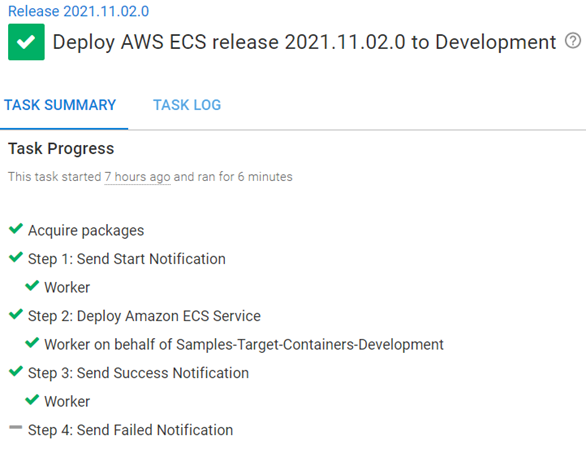Select Worker under Send Start Notification
This screenshot has height=449, width=586.
pyautogui.click(x=67, y=287)
